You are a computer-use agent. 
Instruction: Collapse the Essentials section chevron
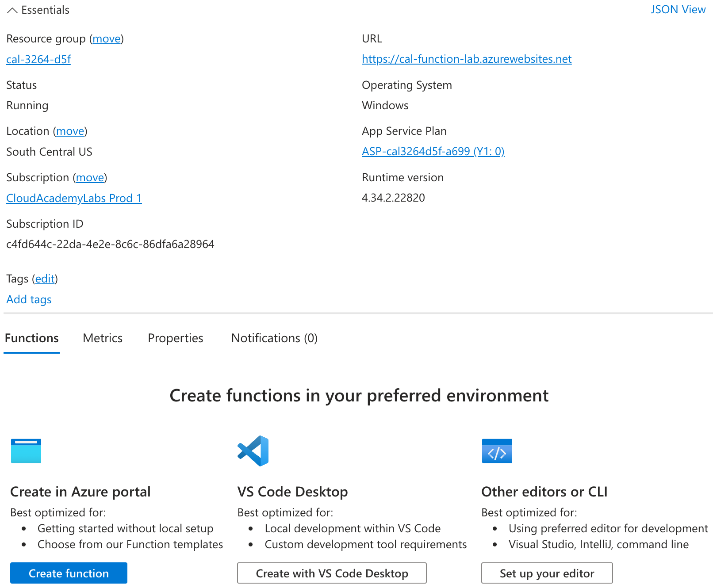coord(12,10)
